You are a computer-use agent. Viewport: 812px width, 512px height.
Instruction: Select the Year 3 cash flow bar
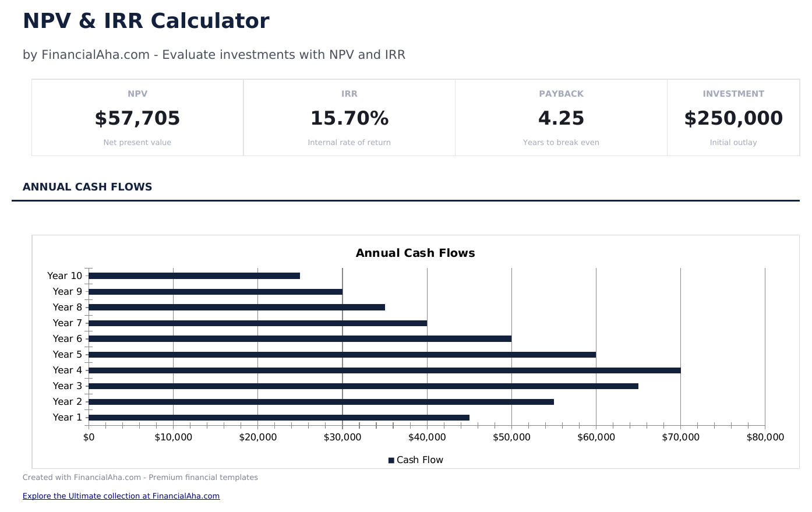363,386
